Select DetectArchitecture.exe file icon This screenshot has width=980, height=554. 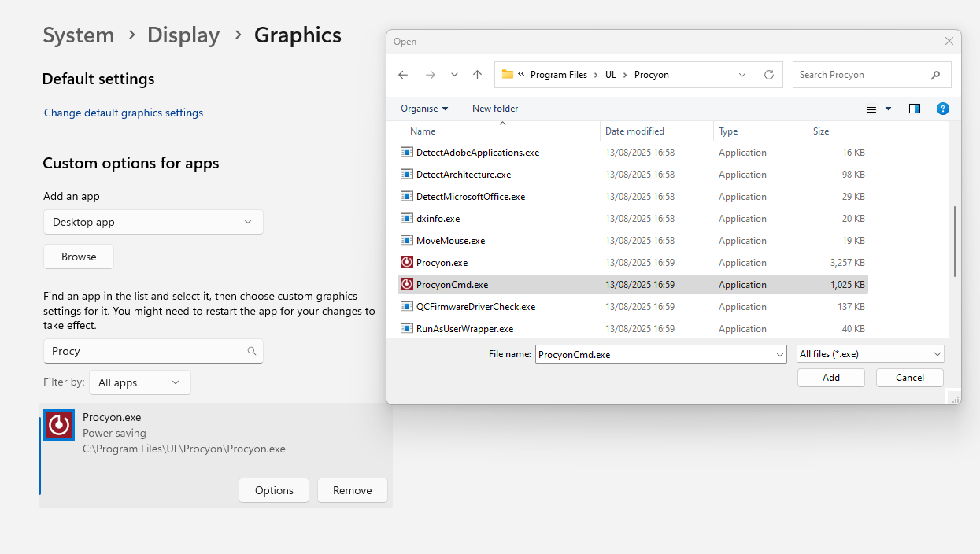tap(407, 174)
